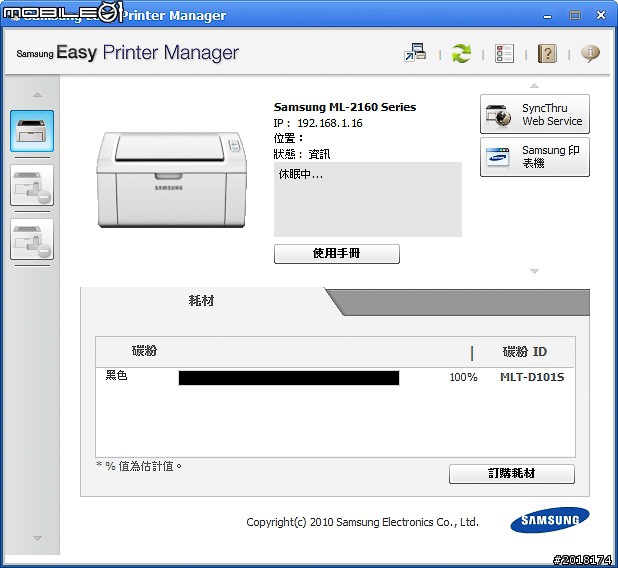618x568 pixels.
Task: Select the MLT-D101S toner ID
Action: coord(532,377)
